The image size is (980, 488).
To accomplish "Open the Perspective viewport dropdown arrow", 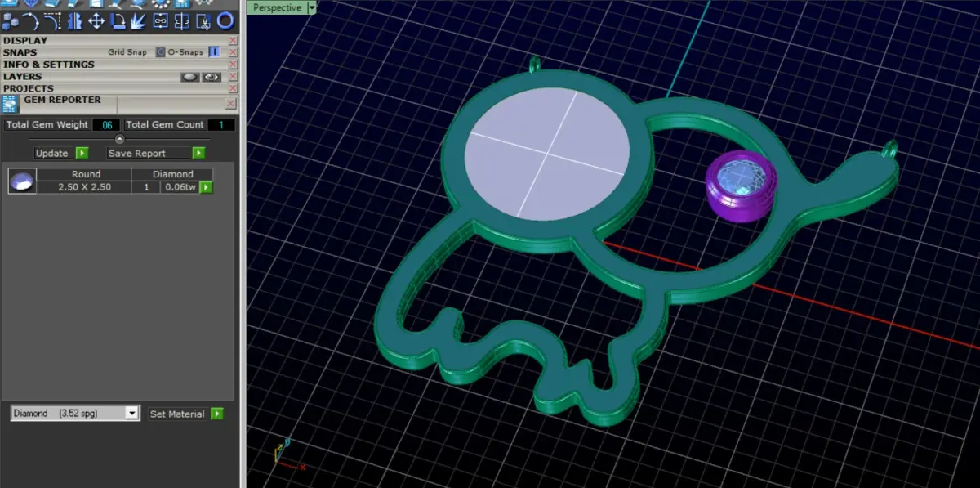I will tap(311, 7).
